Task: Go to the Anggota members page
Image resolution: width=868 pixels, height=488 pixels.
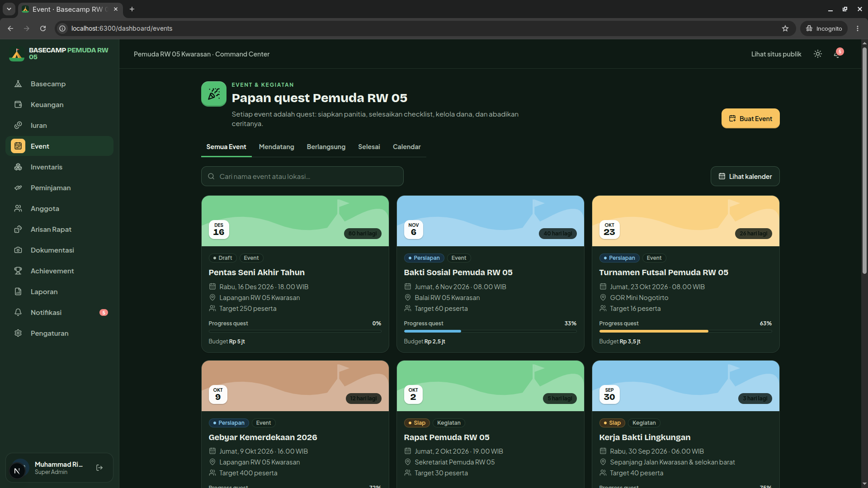Action: [x=59, y=209]
